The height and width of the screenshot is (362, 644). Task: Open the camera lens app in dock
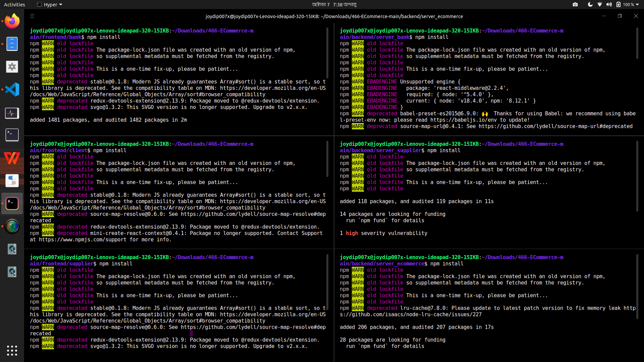[12, 226]
